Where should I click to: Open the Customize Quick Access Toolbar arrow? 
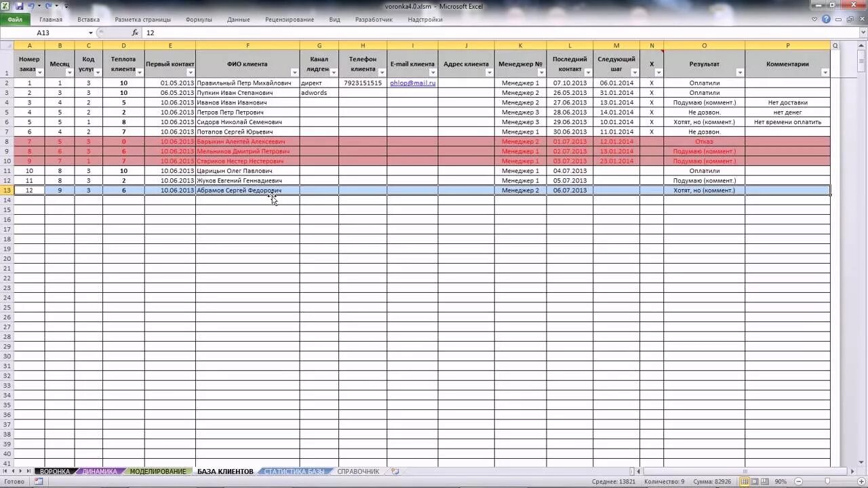pos(66,7)
